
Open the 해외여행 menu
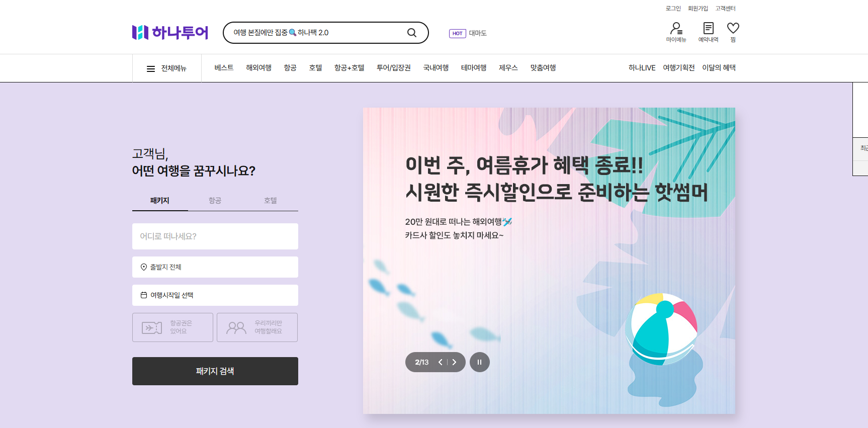(x=258, y=68)
